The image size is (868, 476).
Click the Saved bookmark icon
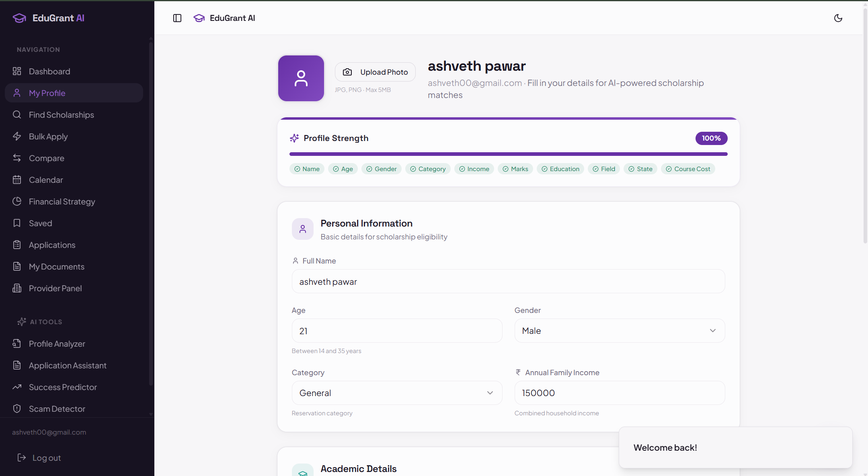pyautogui.click(x=17, y=223)
